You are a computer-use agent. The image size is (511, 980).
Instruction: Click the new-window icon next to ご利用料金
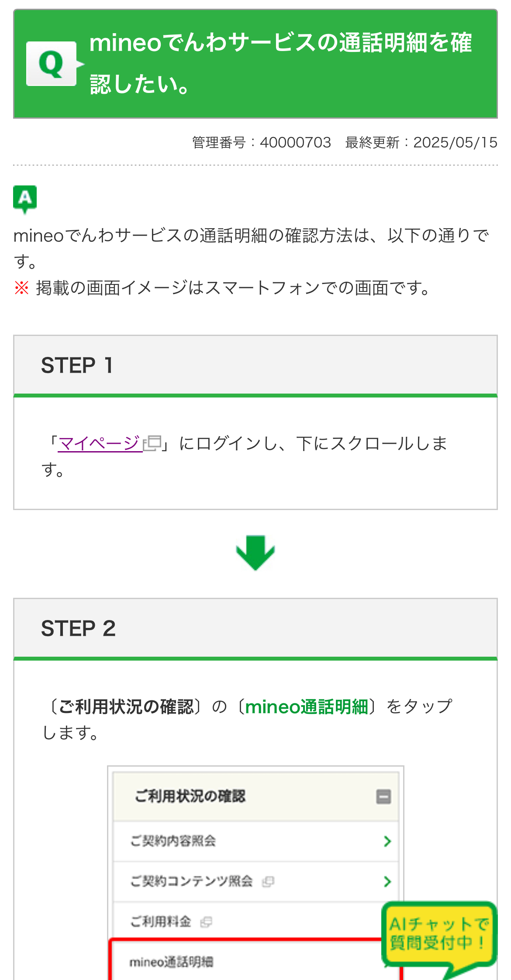[206, 922]
